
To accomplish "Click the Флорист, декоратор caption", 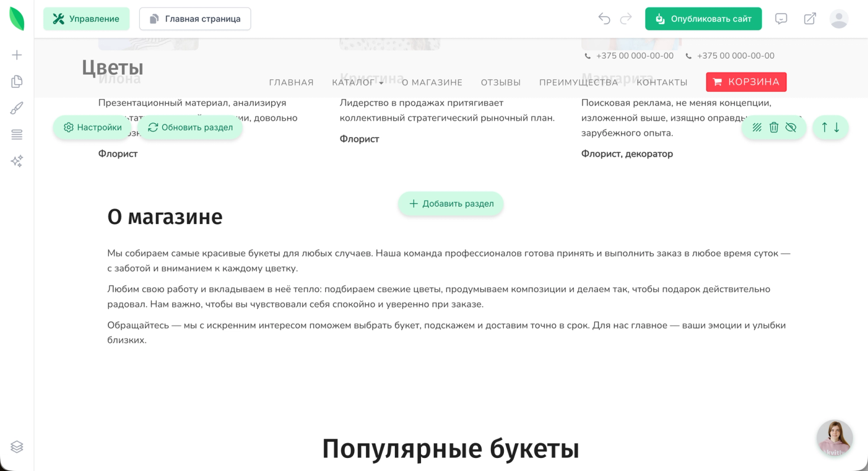I will click(x=627, y=154).
